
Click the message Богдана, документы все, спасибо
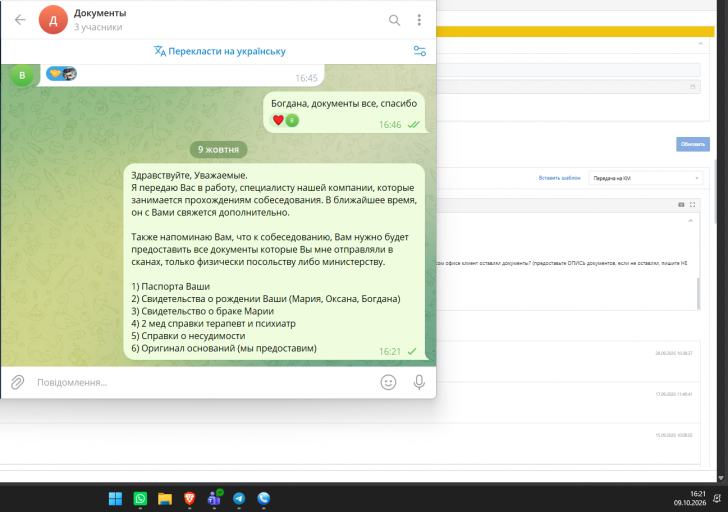point(344,104)
